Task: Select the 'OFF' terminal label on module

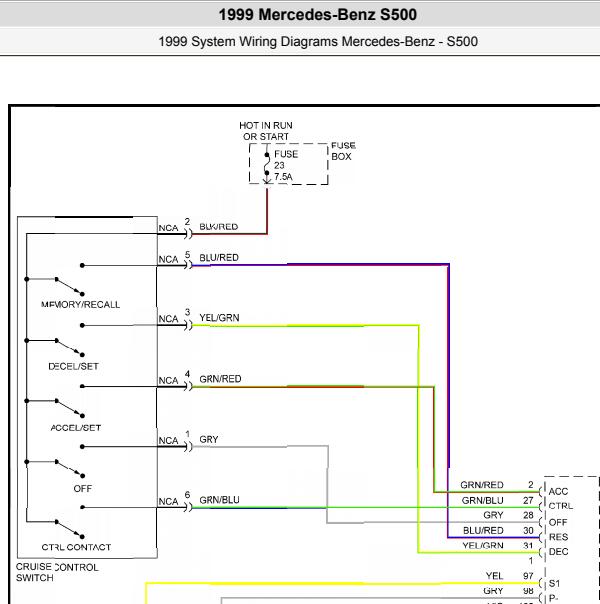Action: tap(558, 522)
